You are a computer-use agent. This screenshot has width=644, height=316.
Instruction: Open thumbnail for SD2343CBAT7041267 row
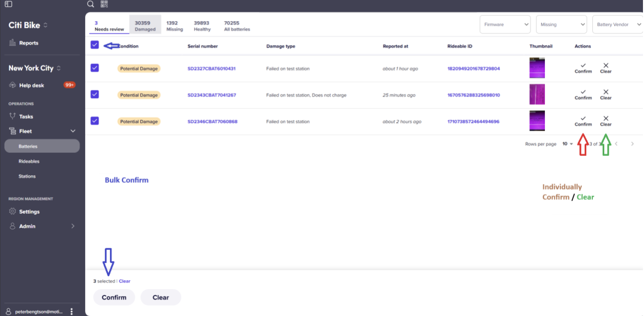537,94
